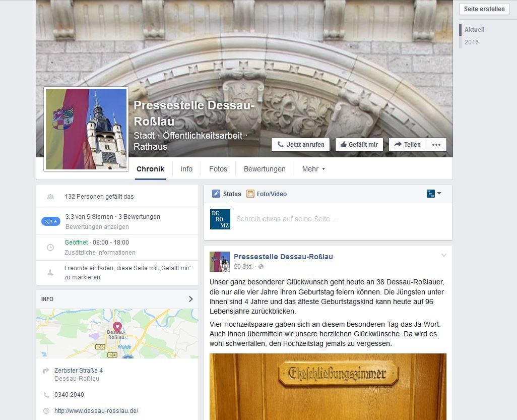
Task: Jump to 2016 in the timeline
Action: tap(471, 42)
